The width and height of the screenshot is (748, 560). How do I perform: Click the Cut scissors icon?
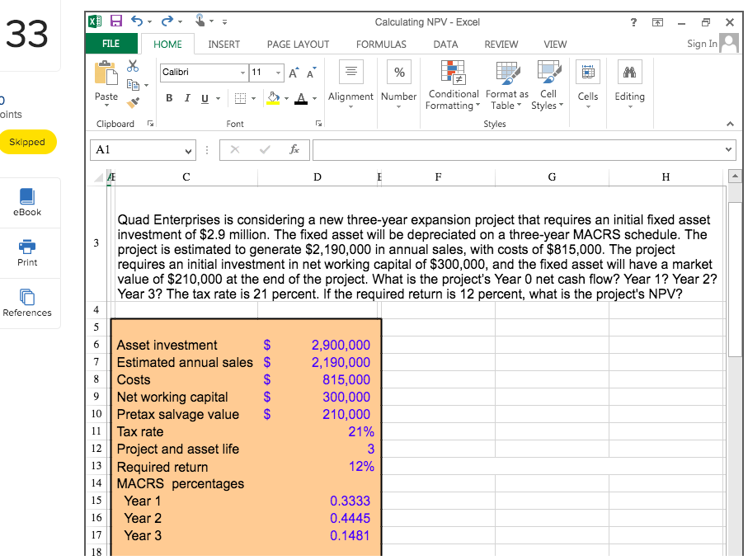tap(133, 66)
